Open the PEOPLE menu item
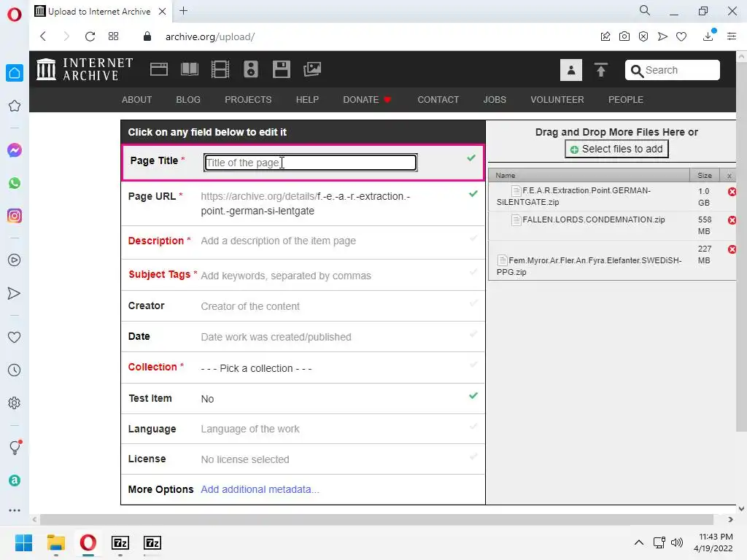The height and width of the screenshot is (560, 747). tap(625, 99)
